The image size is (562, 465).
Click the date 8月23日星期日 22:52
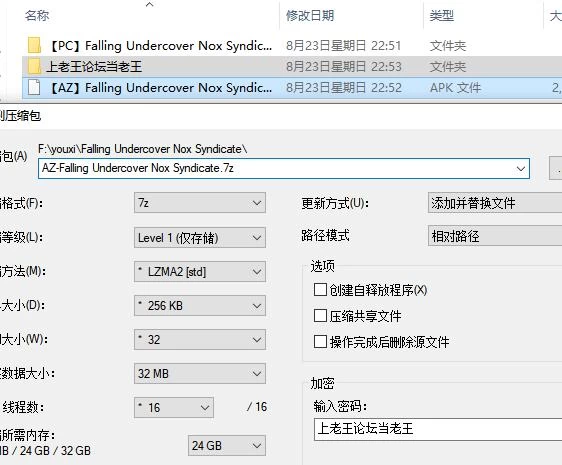coord(343,88)
